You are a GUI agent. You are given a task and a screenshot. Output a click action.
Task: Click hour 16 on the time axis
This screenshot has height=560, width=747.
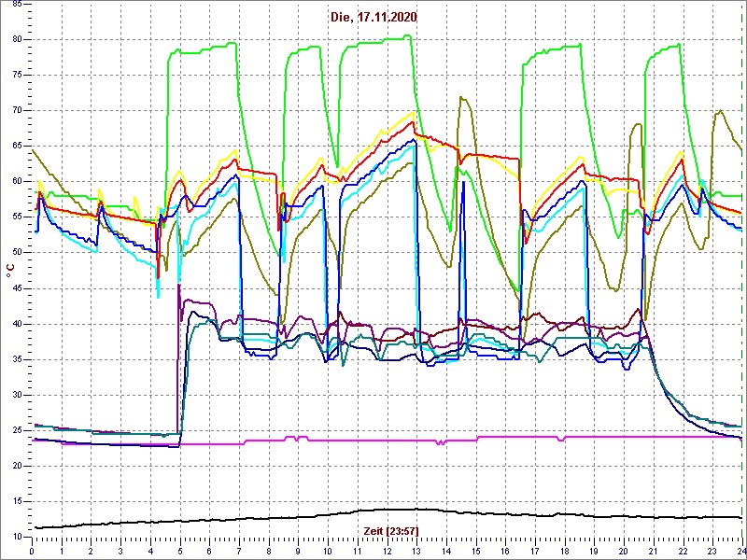click(x=505, y=551)
